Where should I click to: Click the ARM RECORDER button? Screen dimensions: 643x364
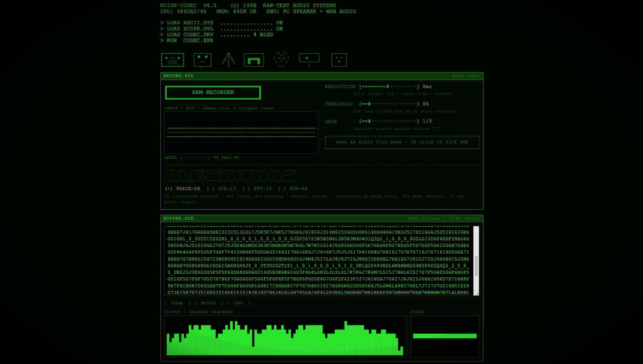pyautogui.click(x=213, y=92)
